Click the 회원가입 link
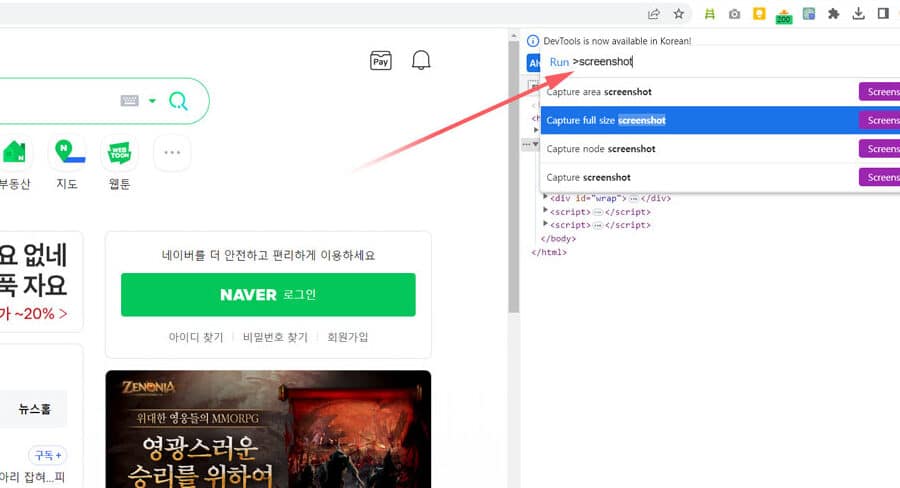This screenshot has height=488, width=900. coord(348,337)
